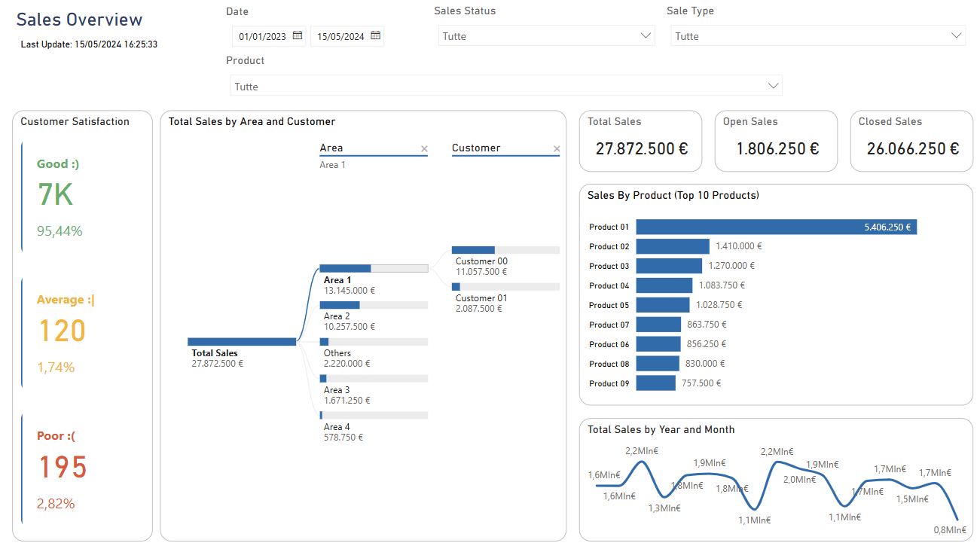Viewport: 980px width, 546px height.
Task: Click the Product 01 bar in the product chart
Action: [x=776, y=226]
